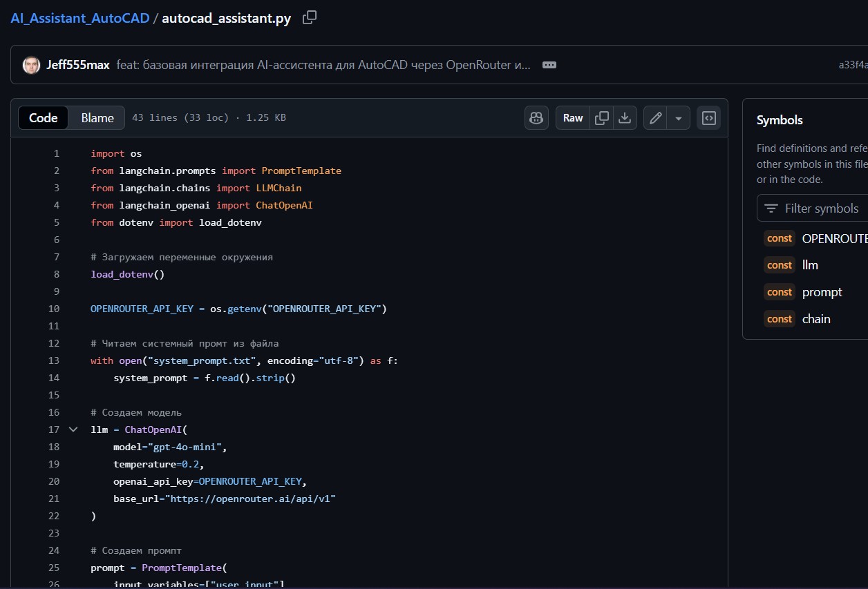
Task: Open the Raw file button
Action: pyautogui.click(x=573, y=118)
